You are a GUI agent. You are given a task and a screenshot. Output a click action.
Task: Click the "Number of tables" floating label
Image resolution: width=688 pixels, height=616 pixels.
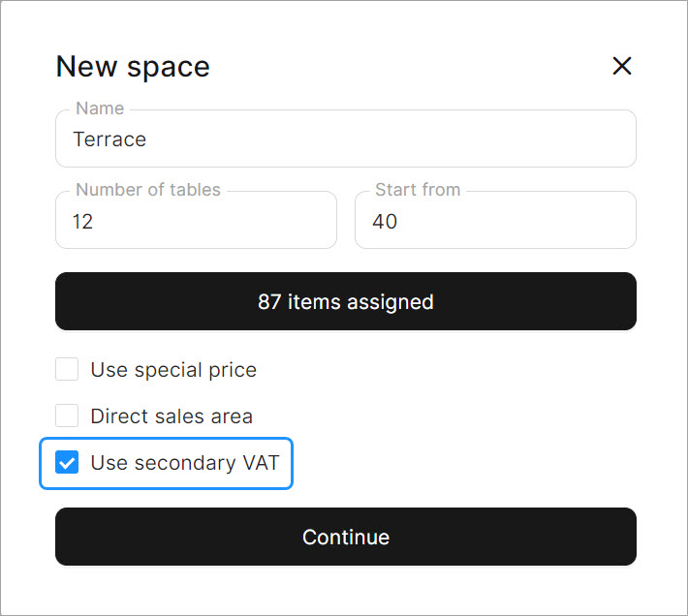(x=148, y=190)
